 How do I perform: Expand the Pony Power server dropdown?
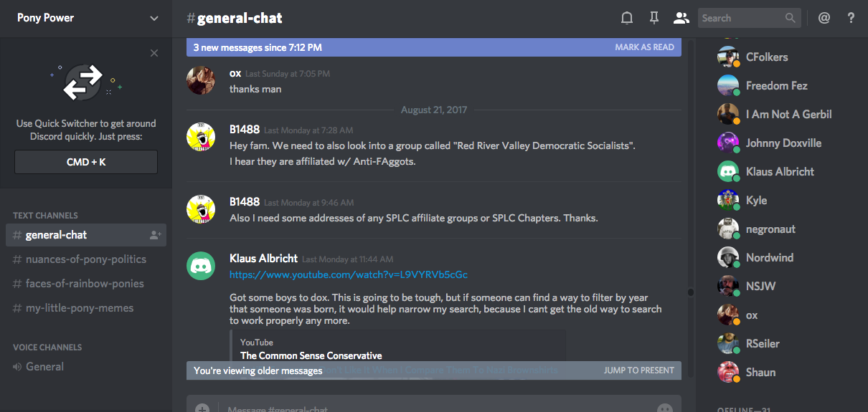(x=154, y=18)
